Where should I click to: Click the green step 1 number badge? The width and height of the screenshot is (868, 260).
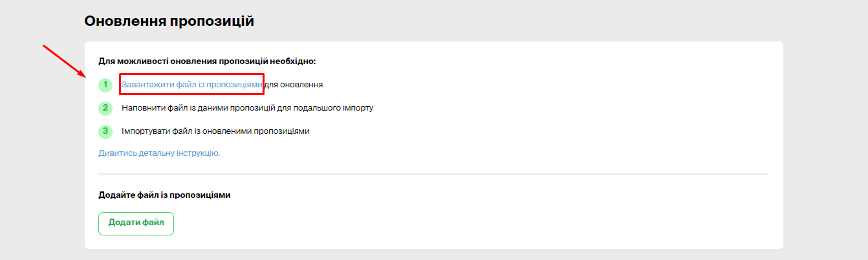105,85
